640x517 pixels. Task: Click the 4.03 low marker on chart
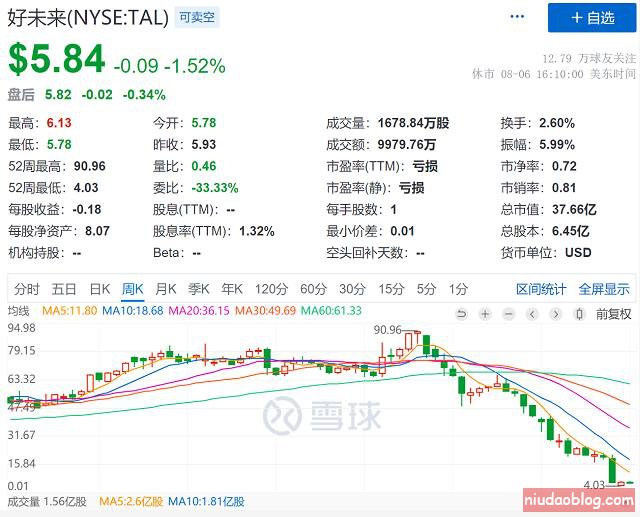[x=594, y=485]
